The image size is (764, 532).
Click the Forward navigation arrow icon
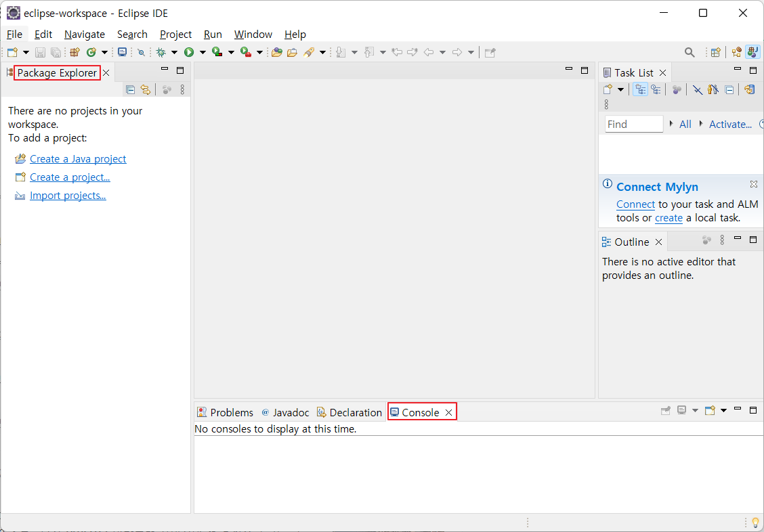coord(457,52)
